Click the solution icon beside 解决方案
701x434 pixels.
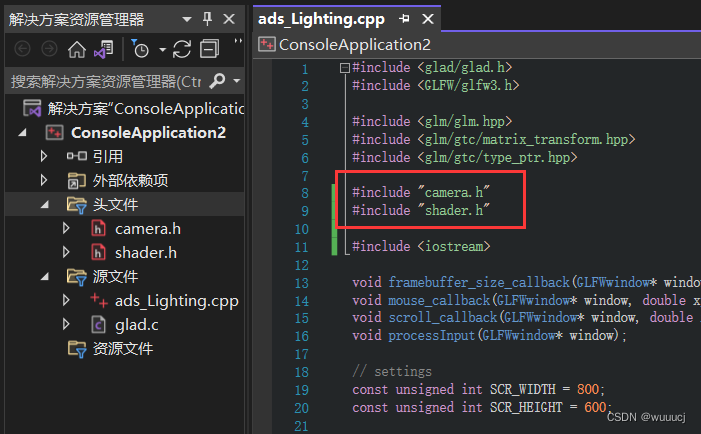tap(32, 108)
